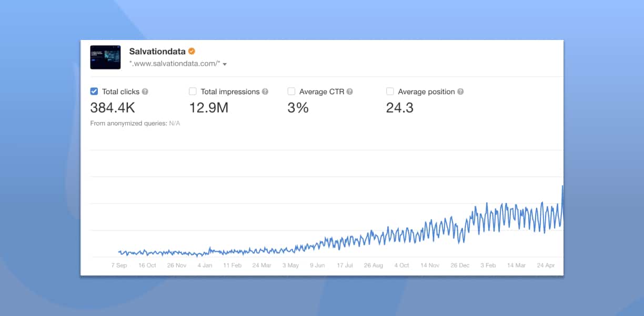Click the 3 May axis label

[x=290, y=265]
